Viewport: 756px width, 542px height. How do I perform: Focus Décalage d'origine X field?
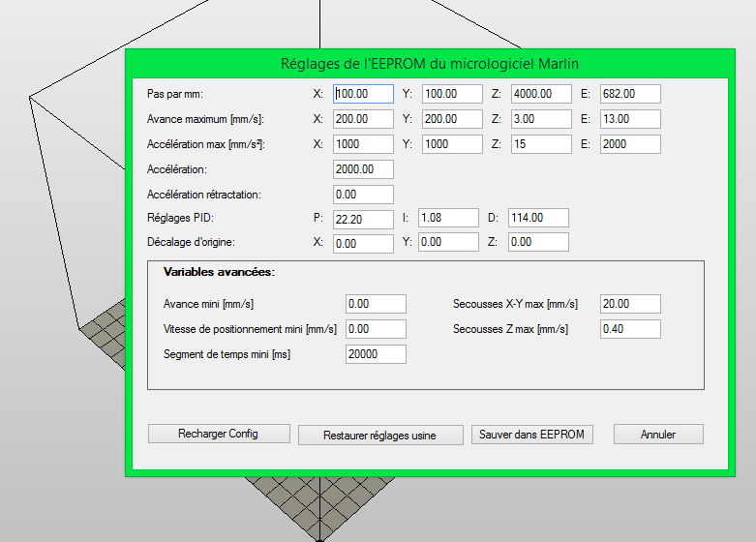click(363, 244)
